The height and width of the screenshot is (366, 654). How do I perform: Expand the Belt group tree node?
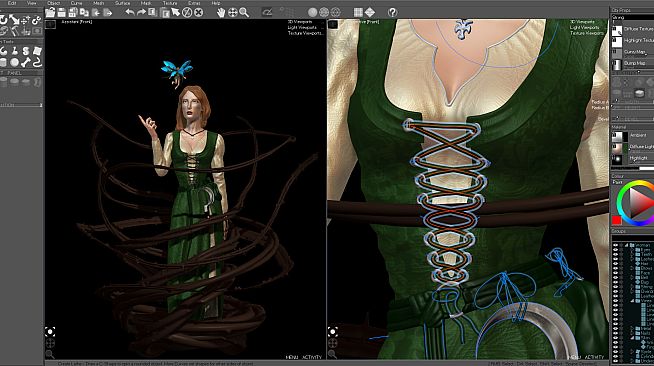coord(632,278)
